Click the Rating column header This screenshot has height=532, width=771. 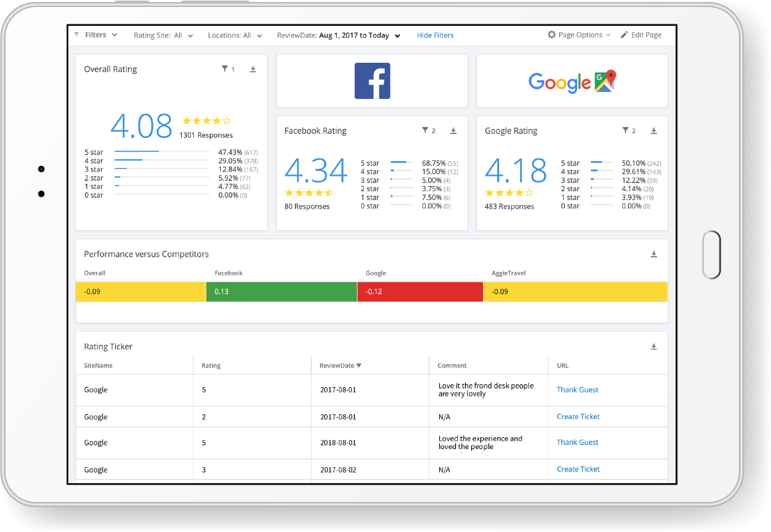[211, 365]
